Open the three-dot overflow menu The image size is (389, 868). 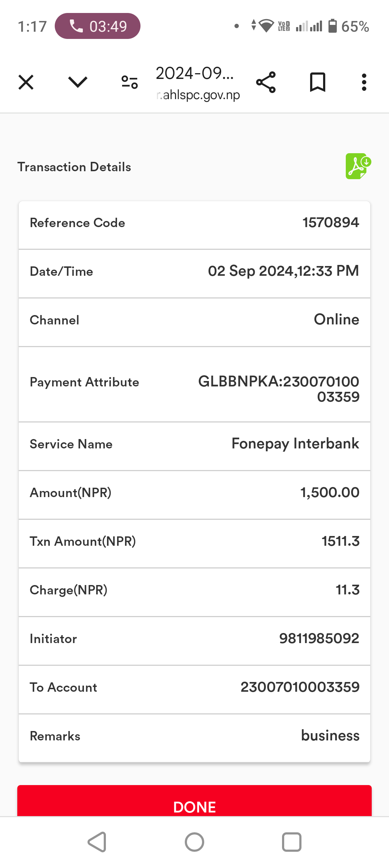coord(364,82)
